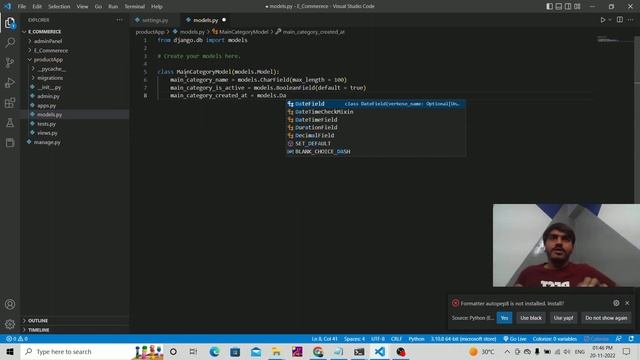Select DecimalField suggestion
The height and width of the screenshot is (360, 640).
(376, 136)
